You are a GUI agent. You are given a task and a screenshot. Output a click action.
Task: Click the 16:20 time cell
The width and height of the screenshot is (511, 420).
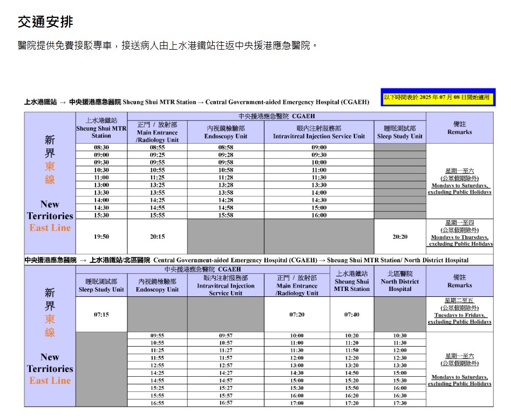coord(352,396)
